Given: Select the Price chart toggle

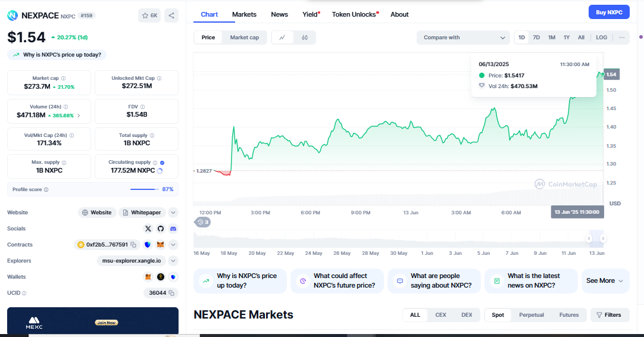Looking at the screenshot, I should [208, 38].
